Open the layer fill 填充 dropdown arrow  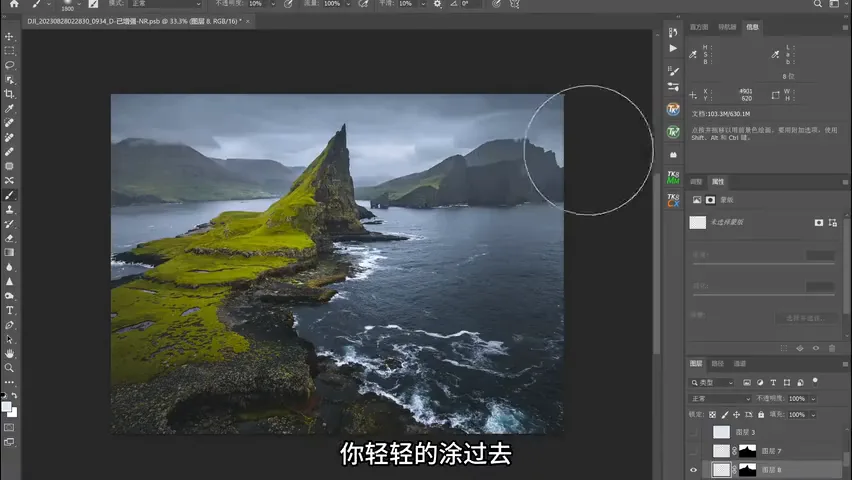813,415
